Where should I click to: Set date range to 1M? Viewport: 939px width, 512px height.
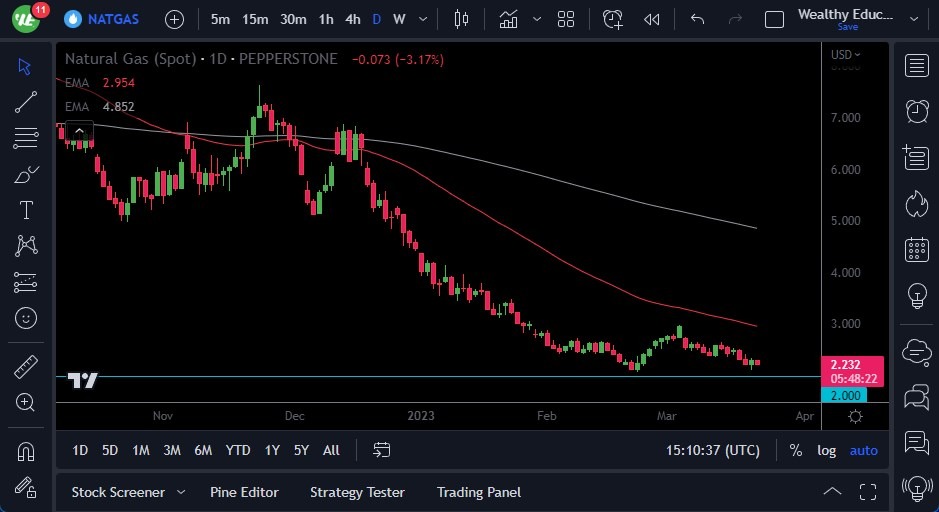coord(141,450)
